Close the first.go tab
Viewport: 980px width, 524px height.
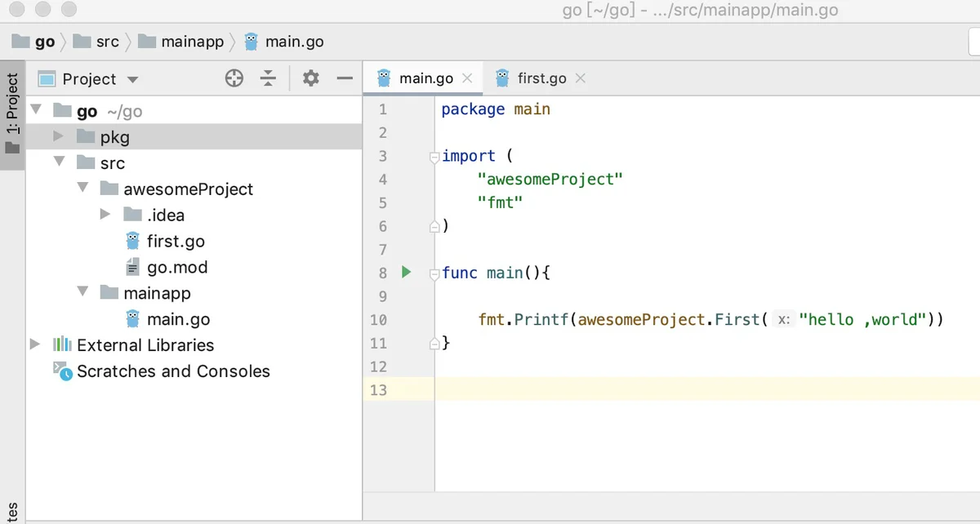coord(581,78)
